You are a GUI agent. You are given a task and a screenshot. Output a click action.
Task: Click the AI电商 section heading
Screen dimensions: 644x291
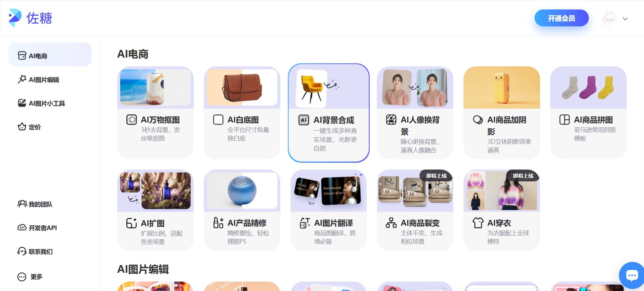pos(133,54)
